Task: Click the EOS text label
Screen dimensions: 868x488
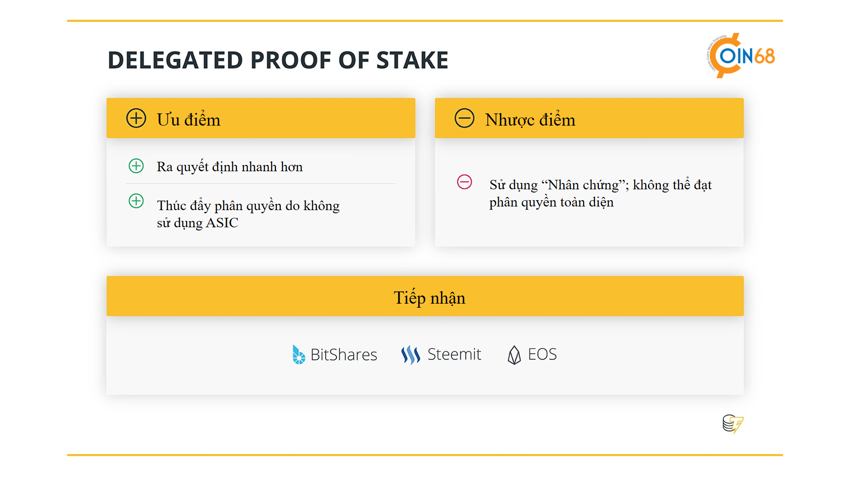Action: click(x=542, y=354)
